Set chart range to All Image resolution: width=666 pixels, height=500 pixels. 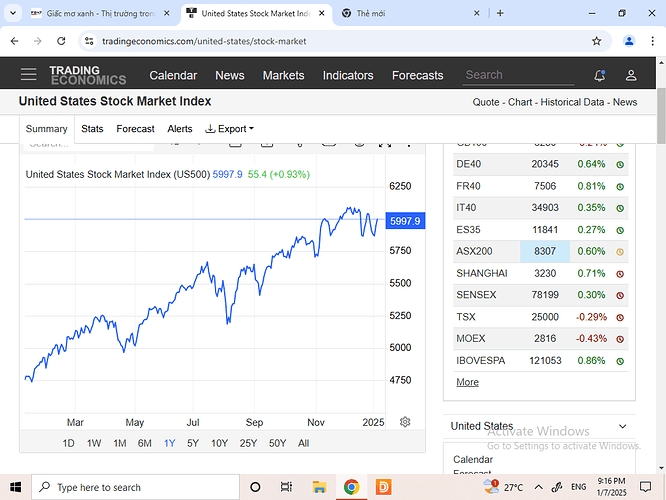pos(303,443)
